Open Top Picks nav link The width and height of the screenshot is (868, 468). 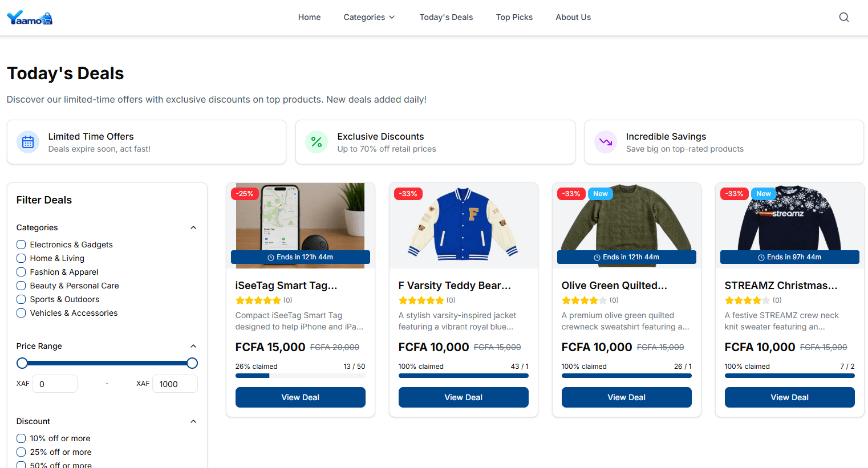(x=514, y=17)
